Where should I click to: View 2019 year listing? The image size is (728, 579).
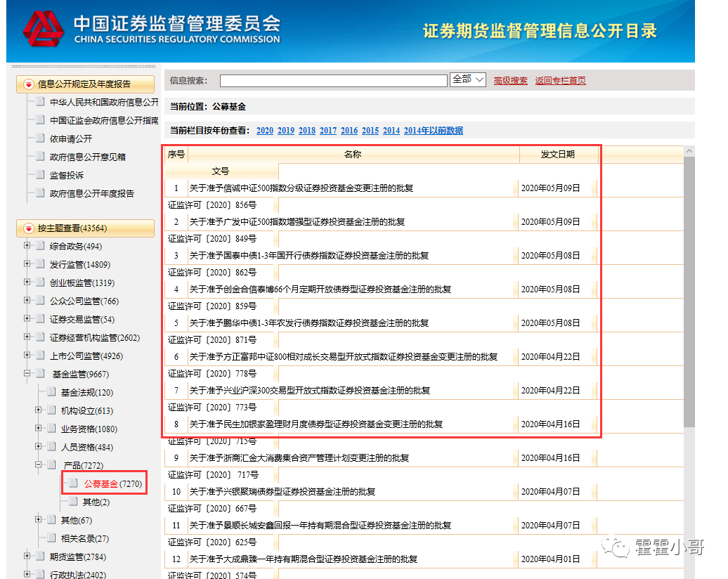tap(286, 131)
